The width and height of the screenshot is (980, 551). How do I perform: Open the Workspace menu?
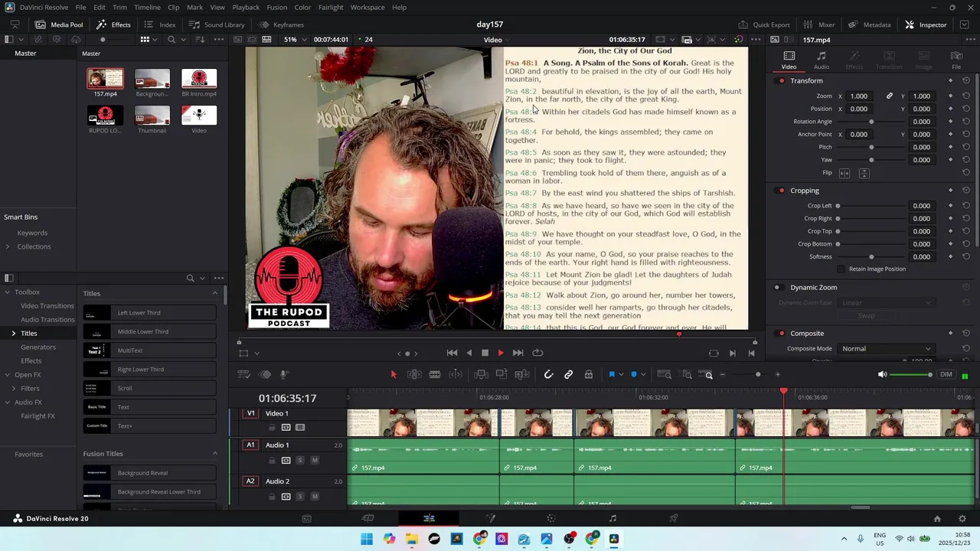pyautogui.click(x=367, y=7)
